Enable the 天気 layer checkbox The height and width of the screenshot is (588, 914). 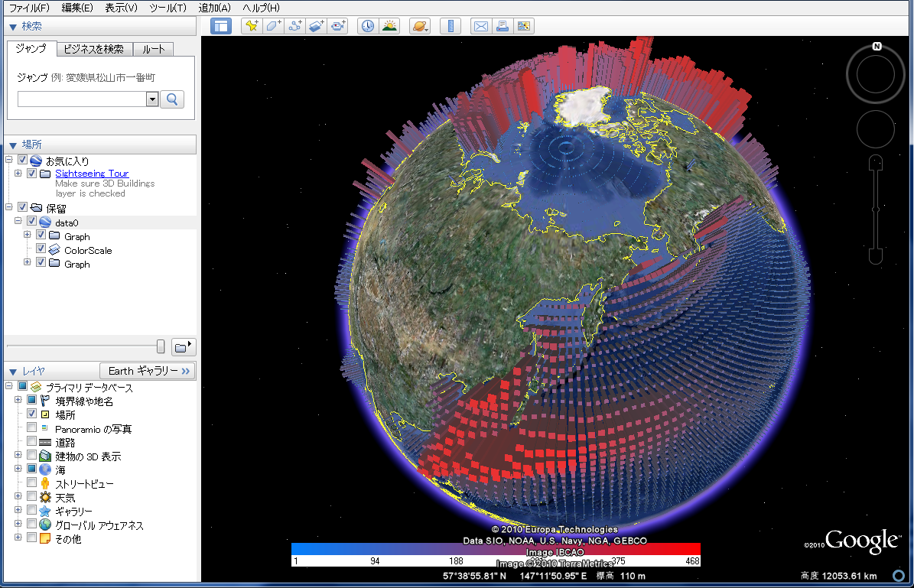[32, 496]
